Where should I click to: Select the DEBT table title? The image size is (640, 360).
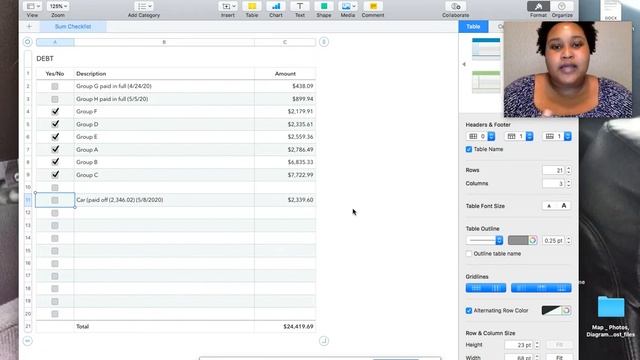45,59
